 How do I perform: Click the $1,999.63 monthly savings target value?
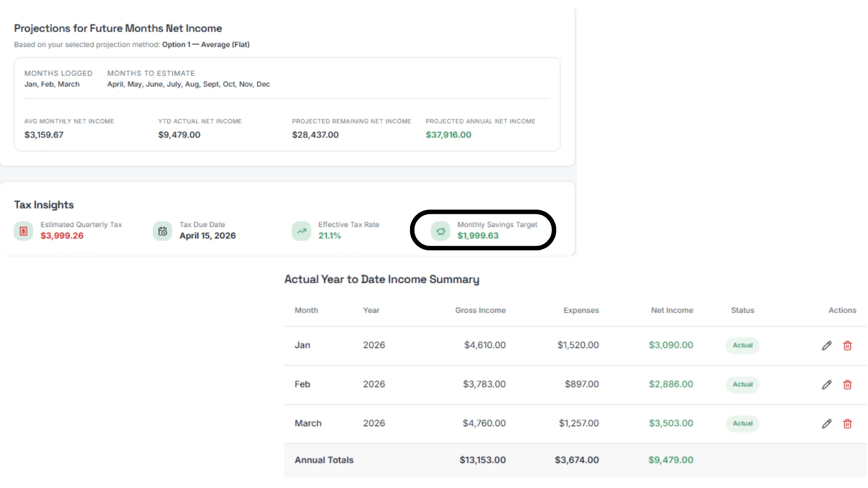[478, 235]
